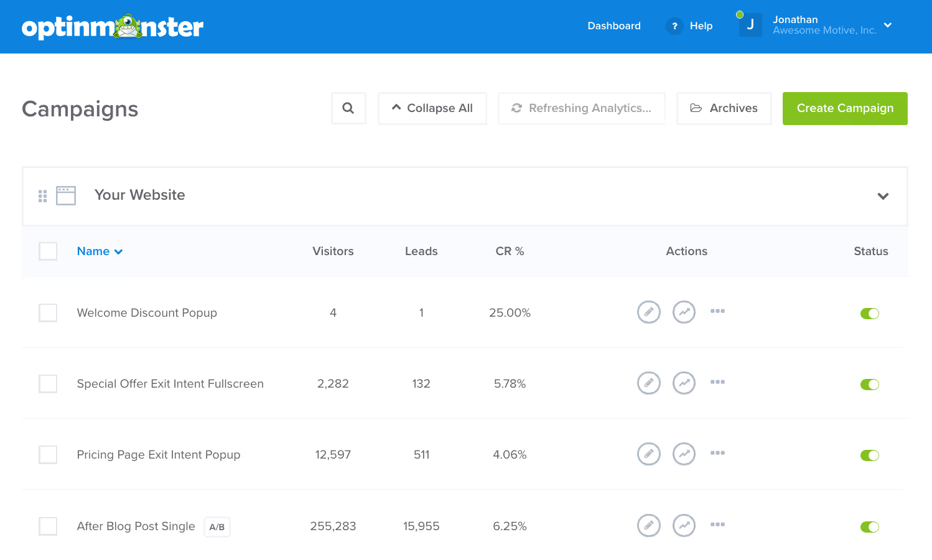Sort by Name column dropdown

100,251
